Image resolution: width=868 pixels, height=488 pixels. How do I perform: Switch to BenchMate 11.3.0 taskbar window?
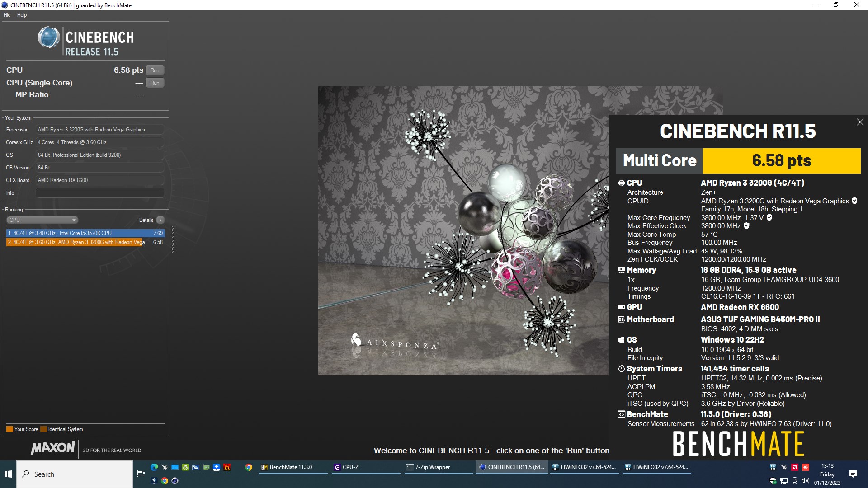(x=293, y=467)
